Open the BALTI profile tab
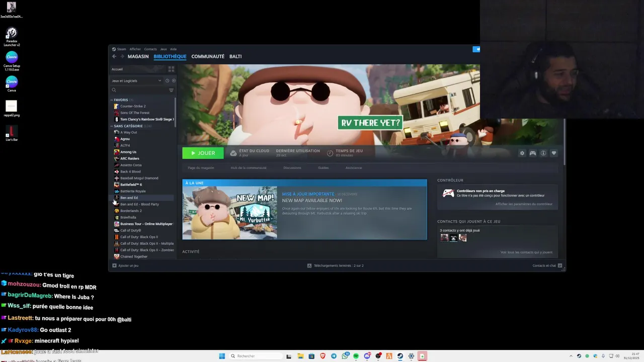Screen dimensions: 644x362 (235, 56)
